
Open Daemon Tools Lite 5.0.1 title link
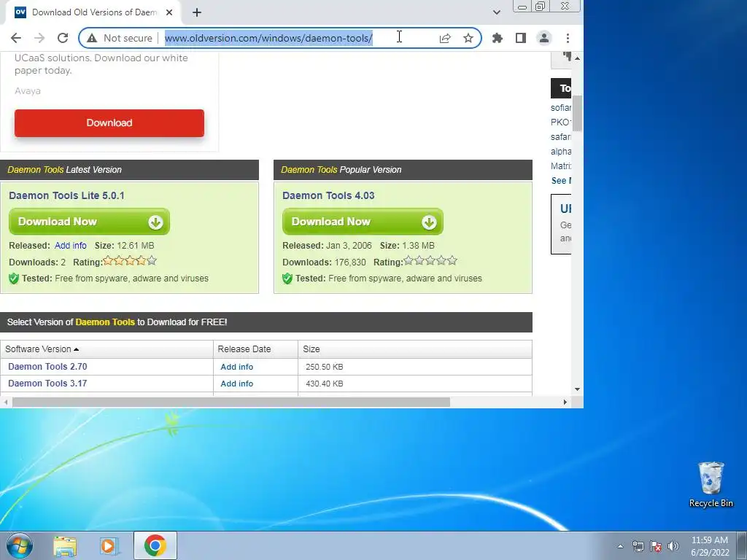(66, 195)
